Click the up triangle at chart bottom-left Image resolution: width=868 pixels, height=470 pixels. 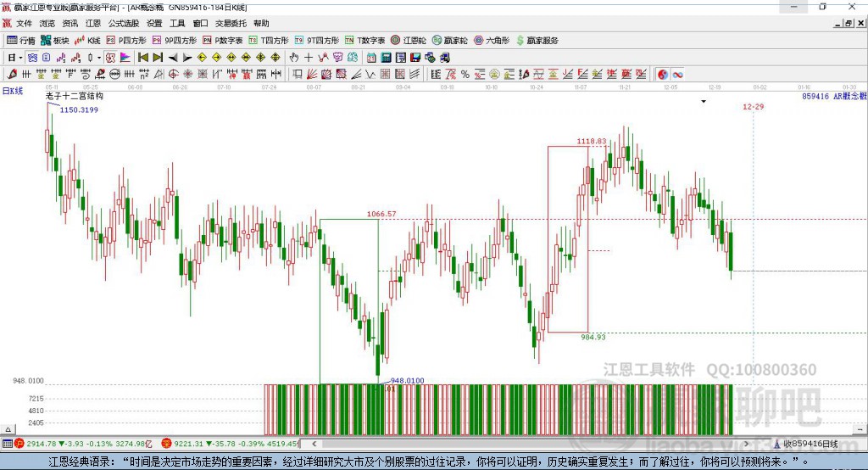pos(8,429)
